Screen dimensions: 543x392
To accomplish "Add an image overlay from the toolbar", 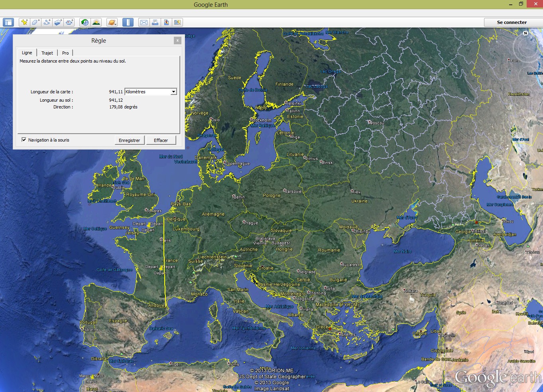I will [58, 22].
